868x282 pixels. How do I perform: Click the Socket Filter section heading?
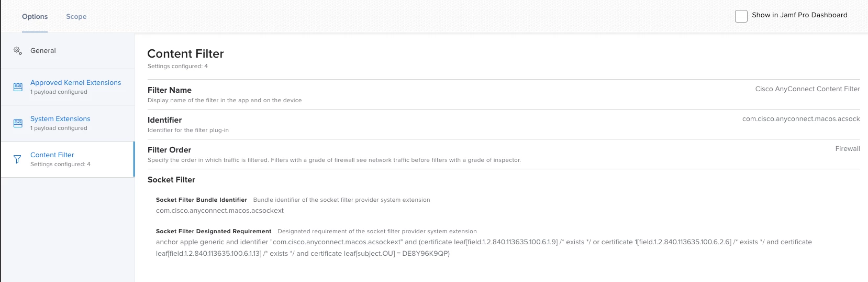pyautogui.click(x=171, y=180)
